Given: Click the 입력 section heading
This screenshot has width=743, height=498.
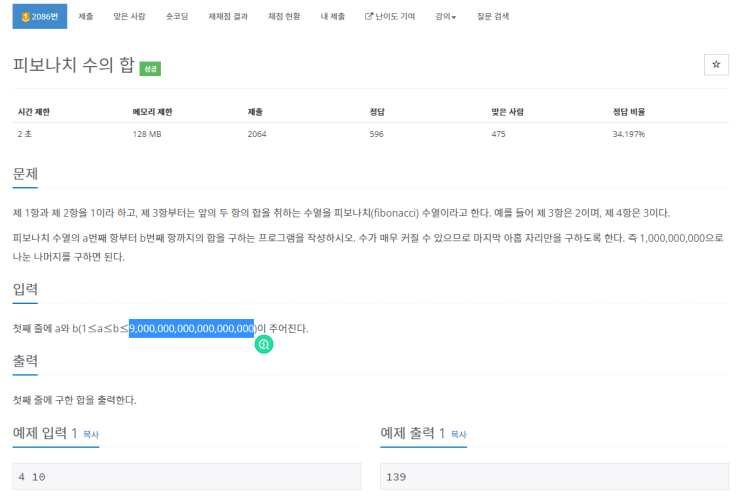Looking at the screenshot, I should click(x=25, y=289).
